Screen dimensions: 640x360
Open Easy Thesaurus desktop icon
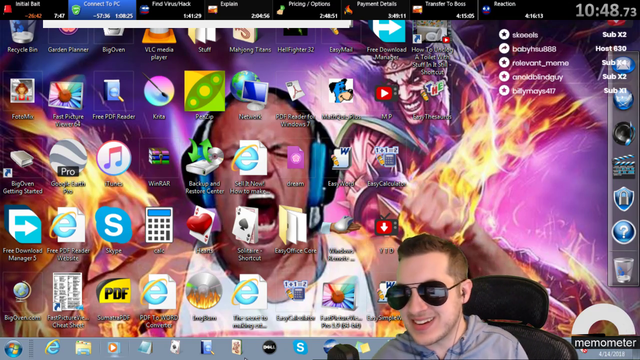pyautogui.click(x=432, y=101)
